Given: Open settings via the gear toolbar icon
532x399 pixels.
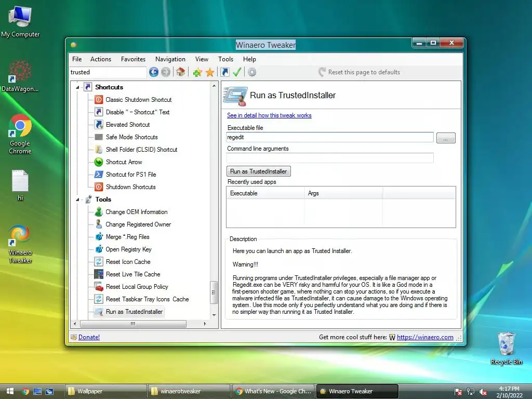Looking at the screenshot, I should coord(252,72).
